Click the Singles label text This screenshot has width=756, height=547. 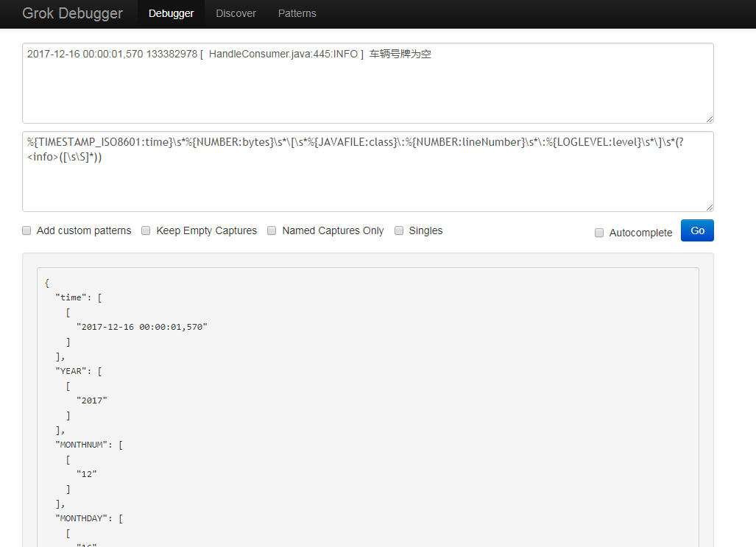pos(425,230)
